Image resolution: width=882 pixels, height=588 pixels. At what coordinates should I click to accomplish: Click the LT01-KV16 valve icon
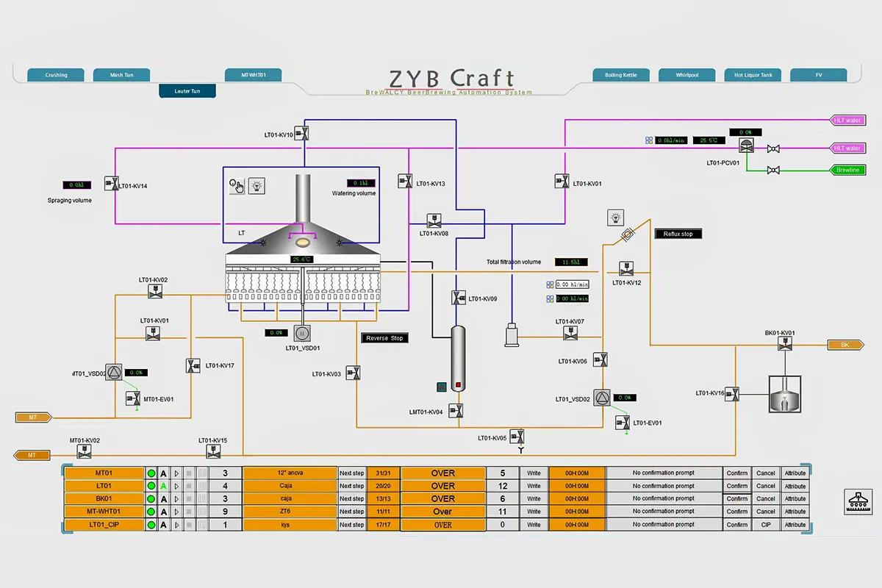[731, 394]
